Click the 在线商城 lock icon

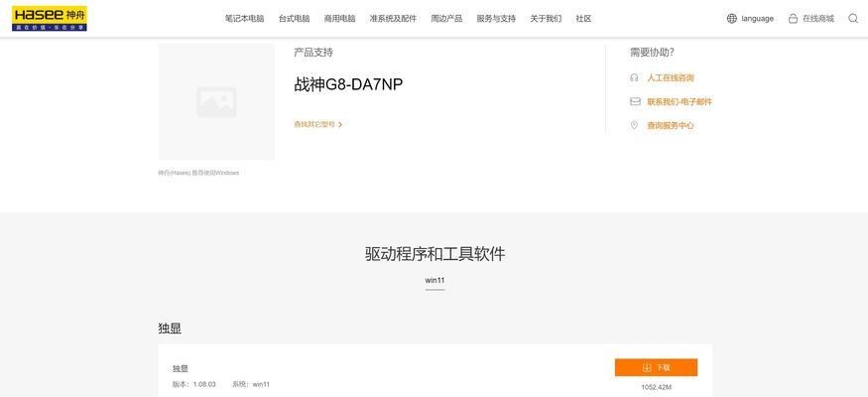coord(793,18)
